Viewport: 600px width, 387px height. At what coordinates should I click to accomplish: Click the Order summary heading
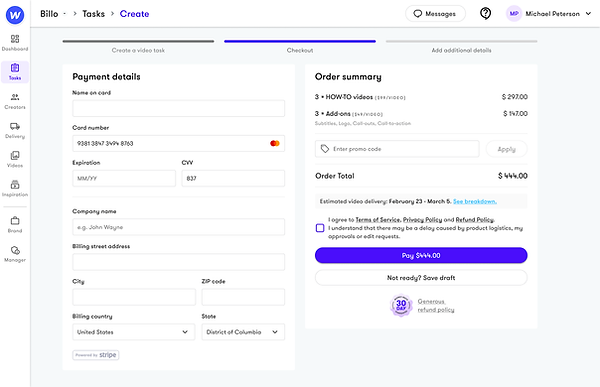[x=348, y=77]
